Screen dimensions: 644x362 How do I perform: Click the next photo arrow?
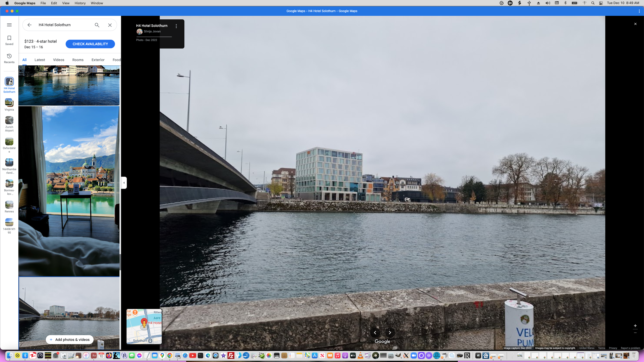pyautogui.click(x=390, y=333)
